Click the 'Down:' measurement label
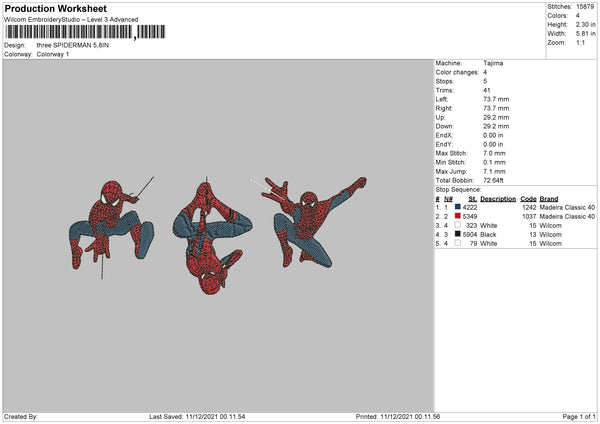Image resolution: width=600 pixels, height=424 pixels. [x=444, y=126]
